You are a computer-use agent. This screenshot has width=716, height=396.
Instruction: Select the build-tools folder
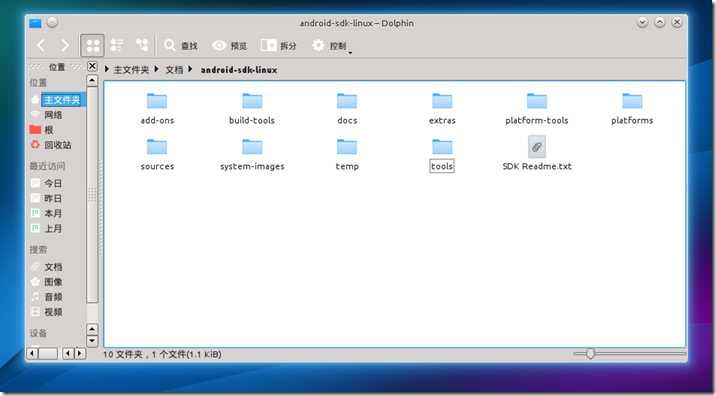pyautogui.click(x=252, y=109)
